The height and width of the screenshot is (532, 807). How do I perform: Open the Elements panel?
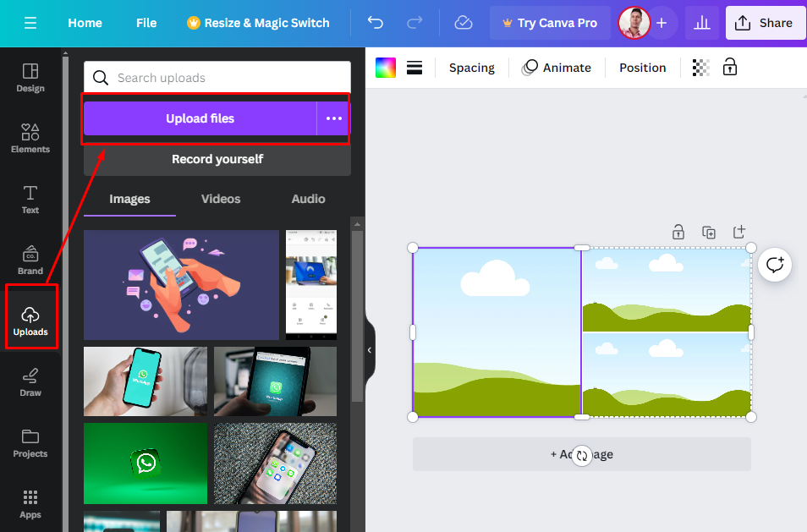[x=30, y=139]
